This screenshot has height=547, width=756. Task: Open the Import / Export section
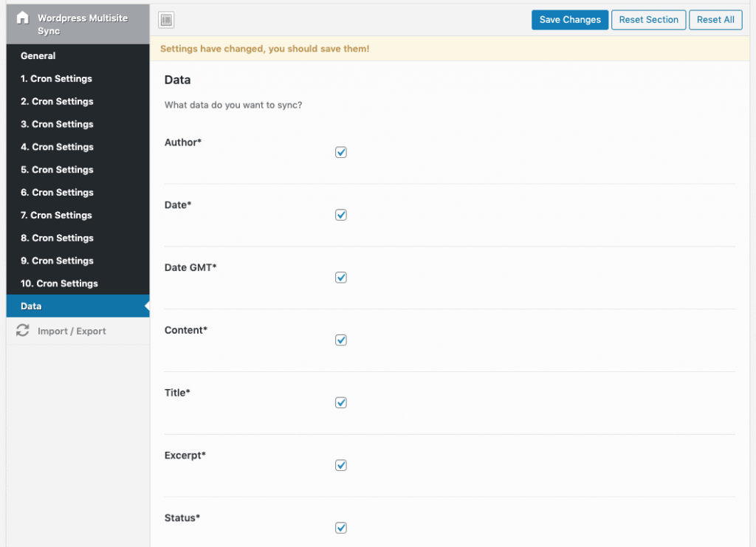click(x=72, y=331)
